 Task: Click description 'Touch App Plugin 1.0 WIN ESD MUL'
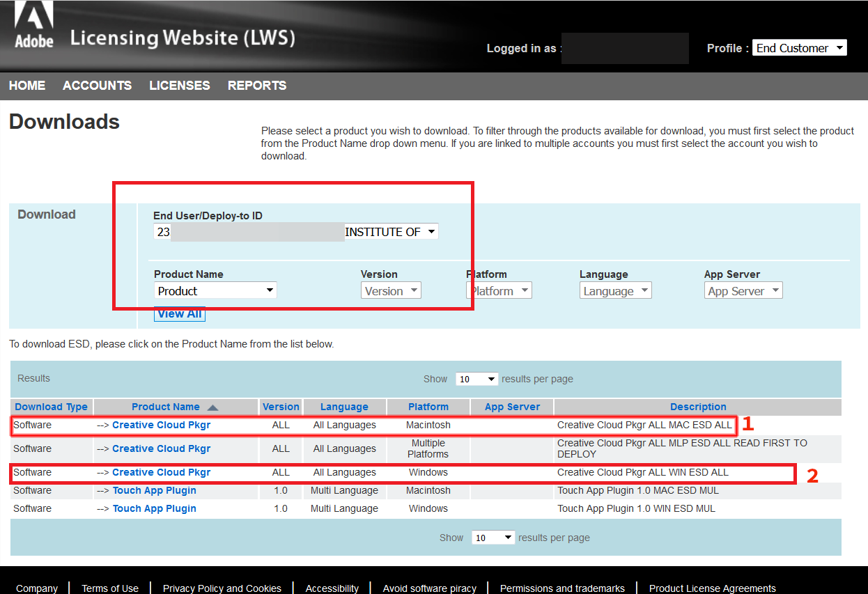click(636, 508)
